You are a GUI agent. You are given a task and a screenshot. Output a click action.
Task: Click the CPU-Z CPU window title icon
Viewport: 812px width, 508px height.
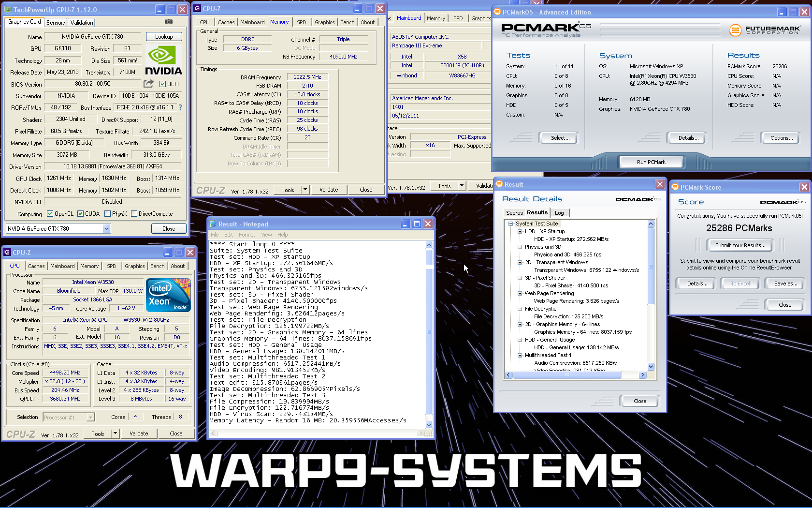click(x=7, y=253)
